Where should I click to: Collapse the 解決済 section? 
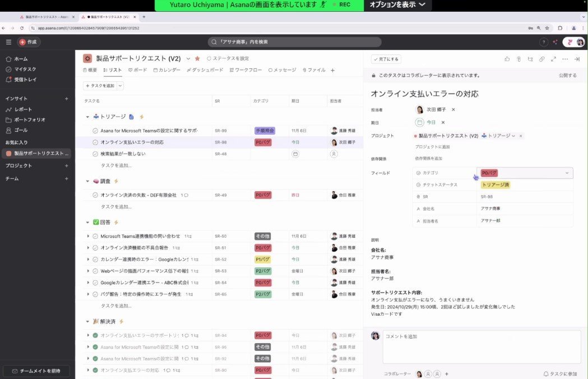point(87,322)
